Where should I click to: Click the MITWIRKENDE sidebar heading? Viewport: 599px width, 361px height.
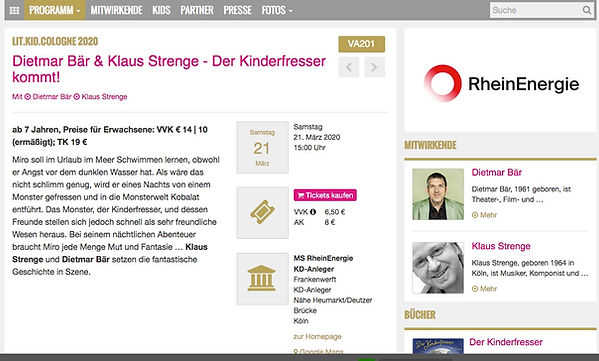pyautogui.click(x=431, y=145)
